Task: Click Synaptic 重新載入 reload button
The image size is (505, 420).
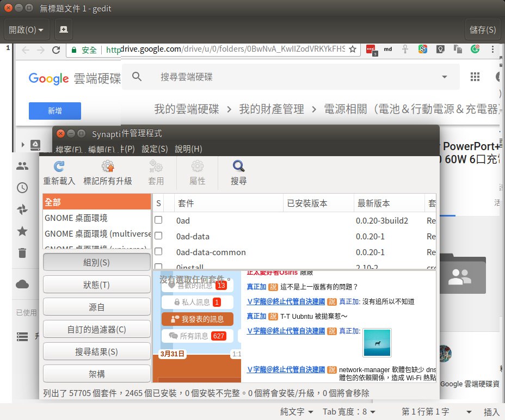Action: [x=59, y=173]
